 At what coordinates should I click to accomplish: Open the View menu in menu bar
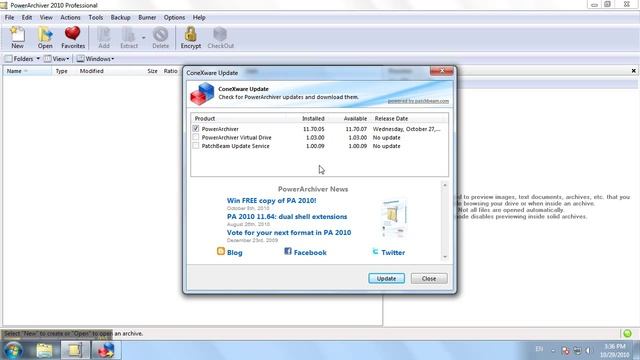click(x=46, y=18)
